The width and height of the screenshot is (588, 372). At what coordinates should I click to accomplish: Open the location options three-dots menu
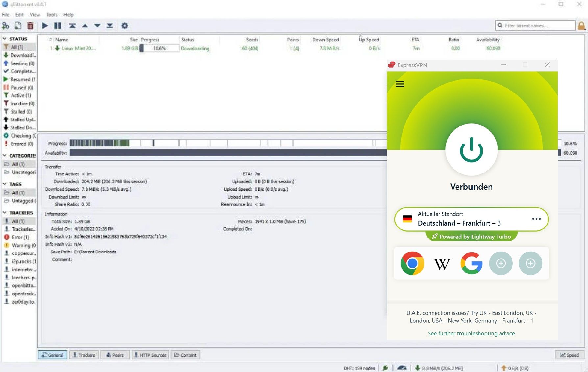[536, 219]
